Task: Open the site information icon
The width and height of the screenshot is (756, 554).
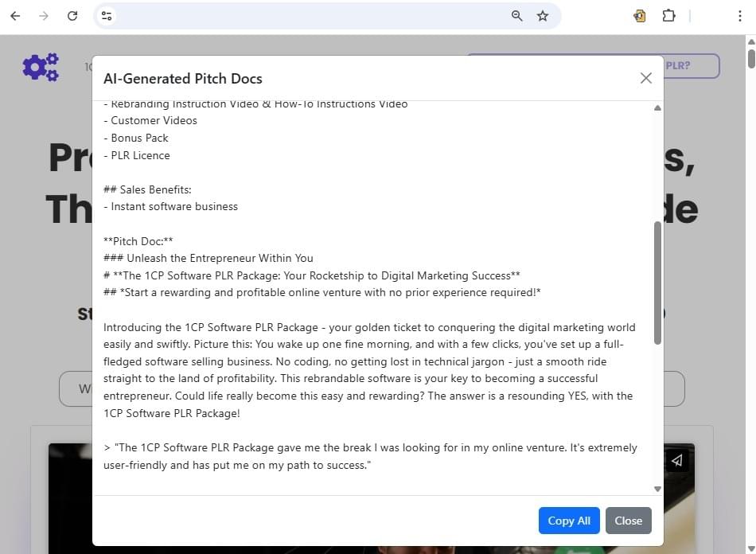Action: pyautogui.click(x=107, y=16)
